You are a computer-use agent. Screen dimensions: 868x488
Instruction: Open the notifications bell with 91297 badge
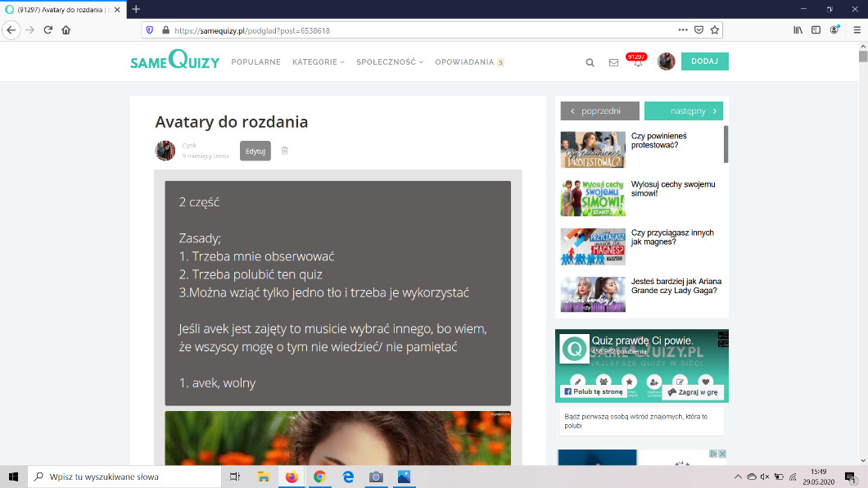click(x=638, y=62)
